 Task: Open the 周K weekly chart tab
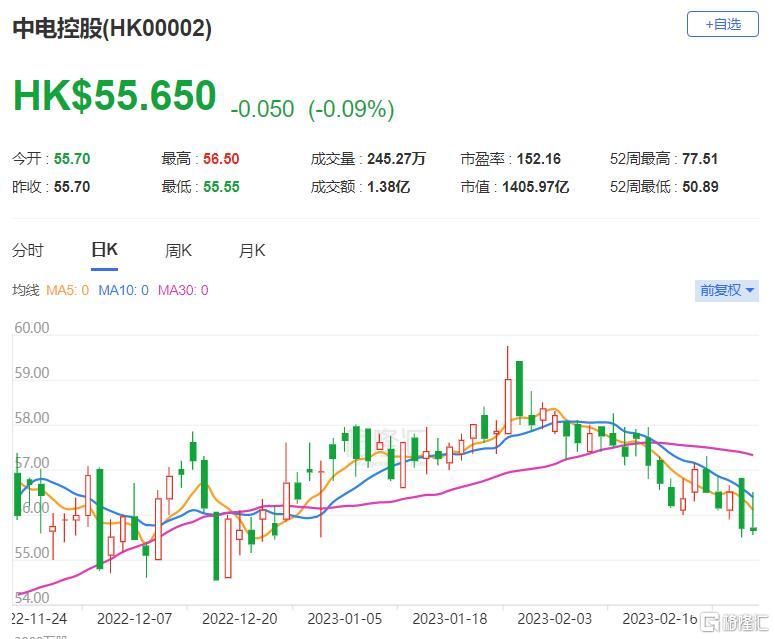(179, 251)
